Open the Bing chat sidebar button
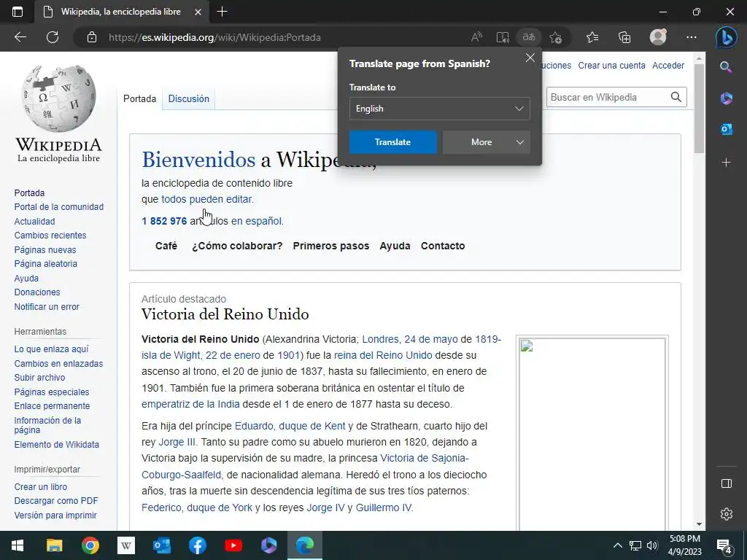Image resolution: width=747 pixels, height=560 pixels. click(x=727, y=37)
